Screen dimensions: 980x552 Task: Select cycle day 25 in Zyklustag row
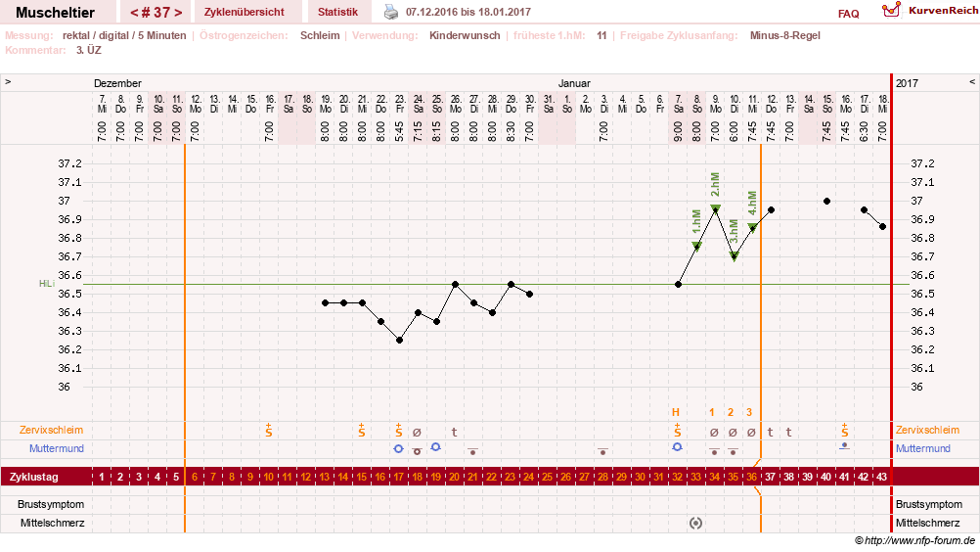pos(547,477)
